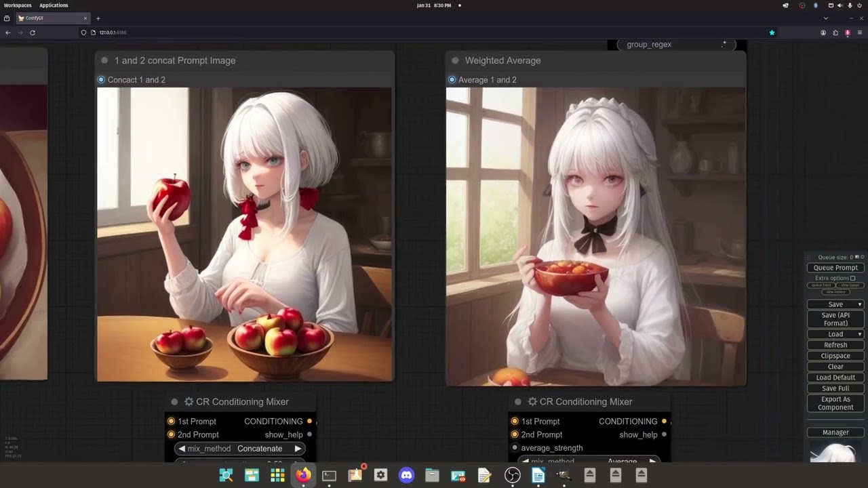Open the Firefox account profile icon
Screen dimensions: 868x488
pyautogui.click(x=823, y=33)
